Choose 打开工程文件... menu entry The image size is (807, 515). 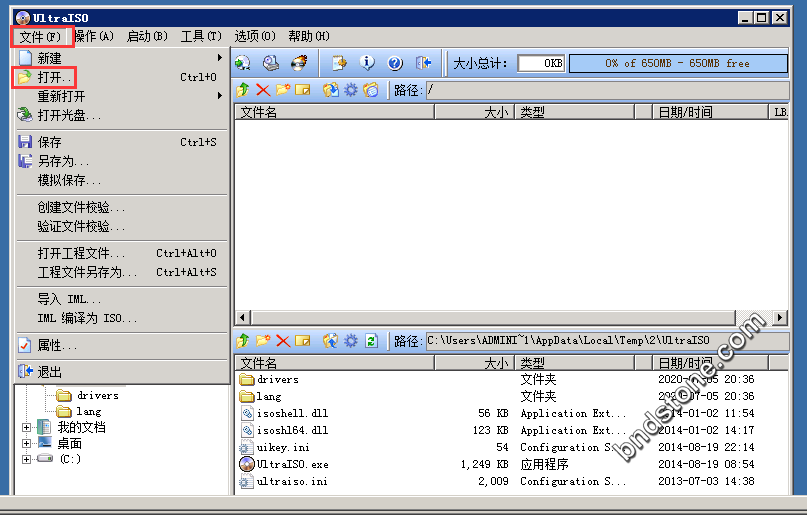click(121, 253)
